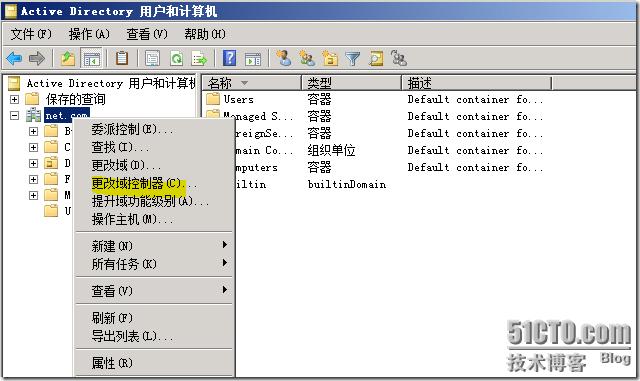
Task: Create a new user with toolbar icon
Action: (283, 58)
